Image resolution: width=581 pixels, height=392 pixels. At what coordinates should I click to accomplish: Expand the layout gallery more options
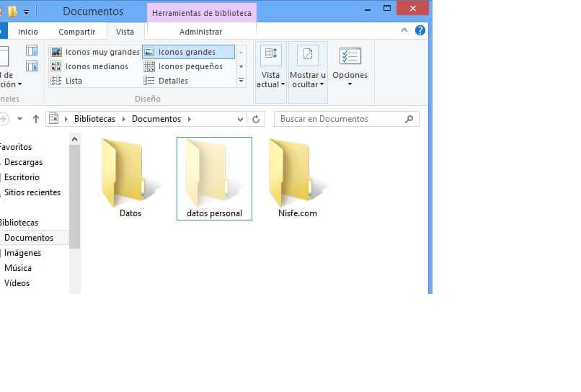241,81
